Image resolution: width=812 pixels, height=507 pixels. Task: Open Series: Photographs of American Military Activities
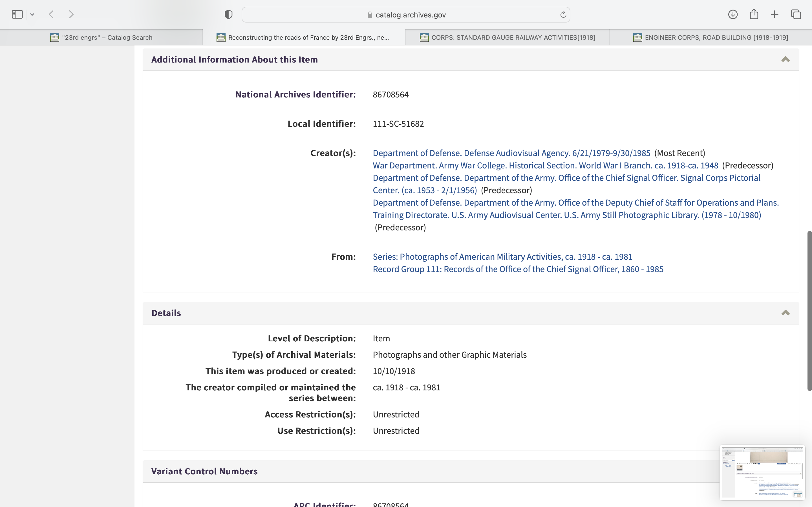click(502, 257)
